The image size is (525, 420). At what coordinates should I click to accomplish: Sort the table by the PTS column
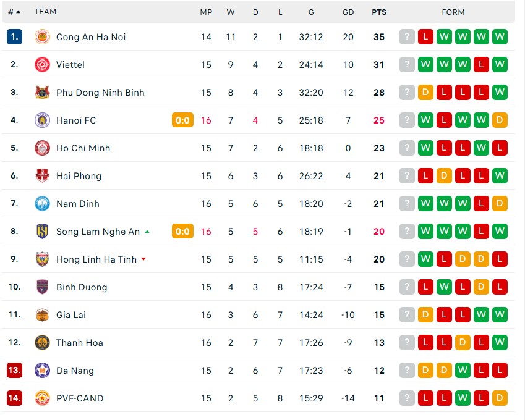(x=379, y=12)
